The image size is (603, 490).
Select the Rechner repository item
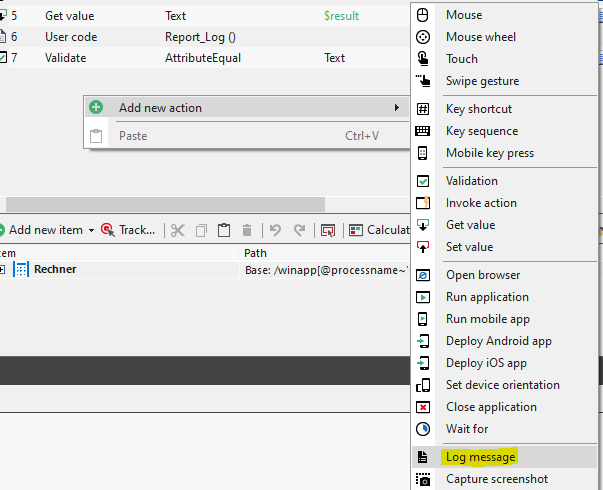tap(54, 269)
